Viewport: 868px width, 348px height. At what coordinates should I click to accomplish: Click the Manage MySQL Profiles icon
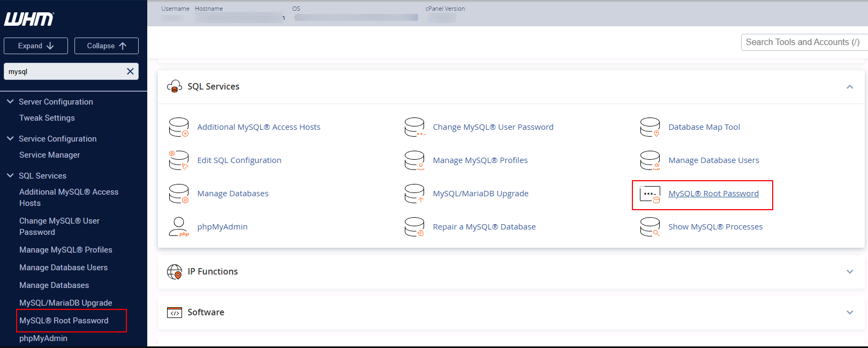coord(414,160)
